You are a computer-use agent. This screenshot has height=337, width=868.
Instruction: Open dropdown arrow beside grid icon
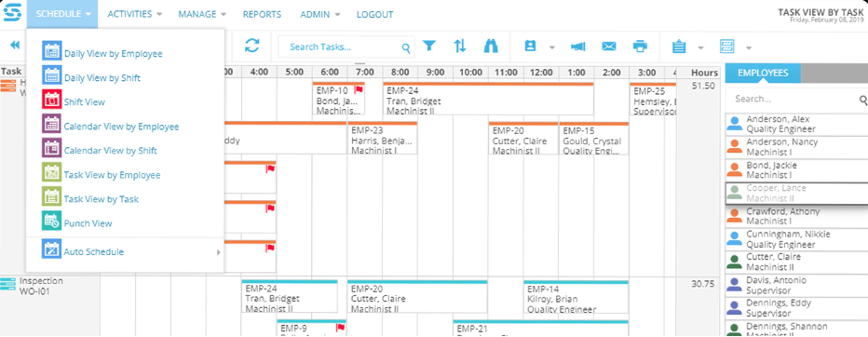[x=749, y=47]
